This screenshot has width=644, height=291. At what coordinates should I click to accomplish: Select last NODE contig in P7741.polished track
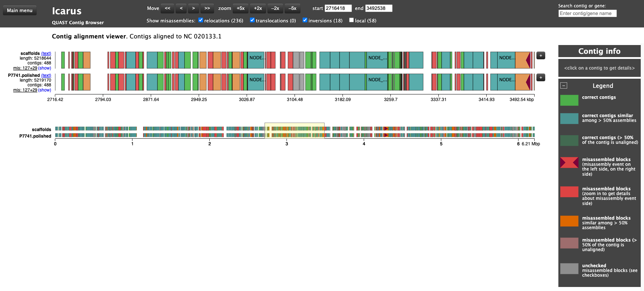pos(506,82)
